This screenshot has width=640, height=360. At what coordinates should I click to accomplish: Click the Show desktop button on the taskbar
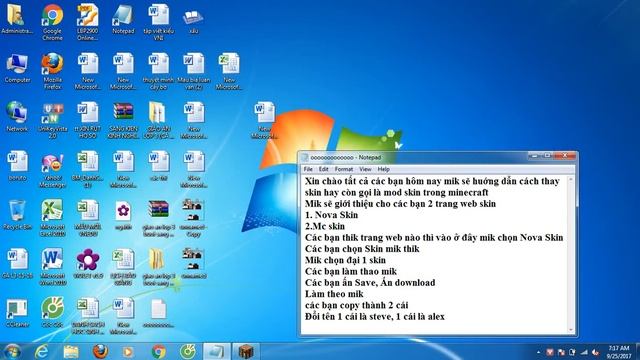[637, 352]
